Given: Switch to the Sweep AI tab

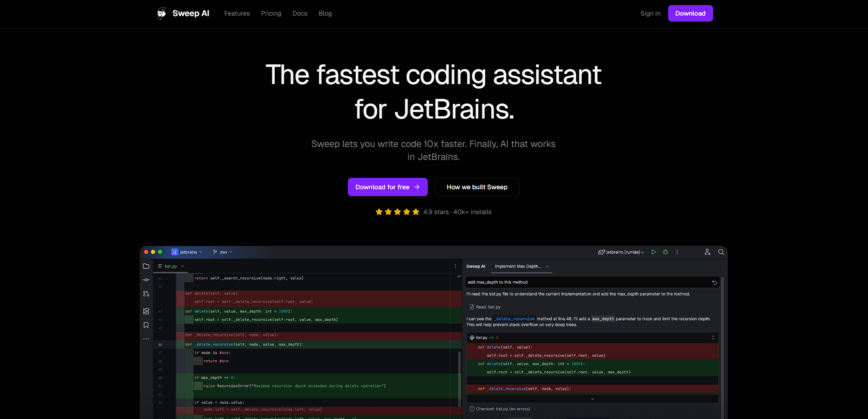Looking at the screenshot, I should 476,266.
